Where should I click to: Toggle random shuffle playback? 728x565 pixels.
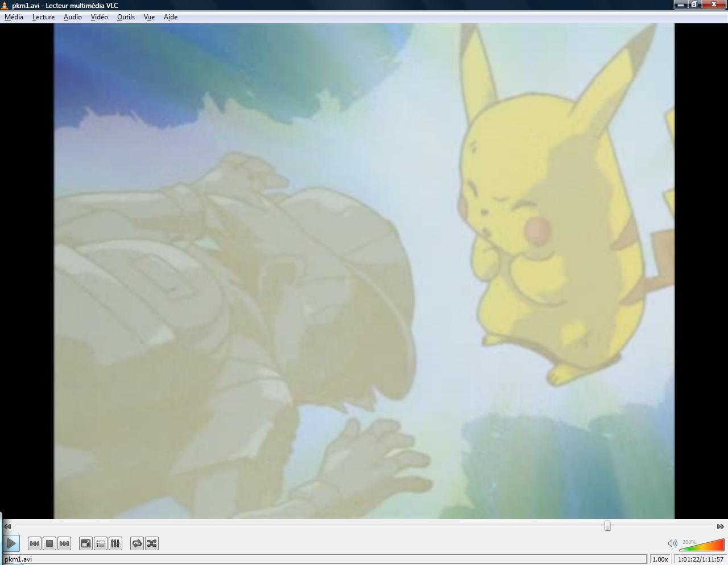[x=152, y=543]
